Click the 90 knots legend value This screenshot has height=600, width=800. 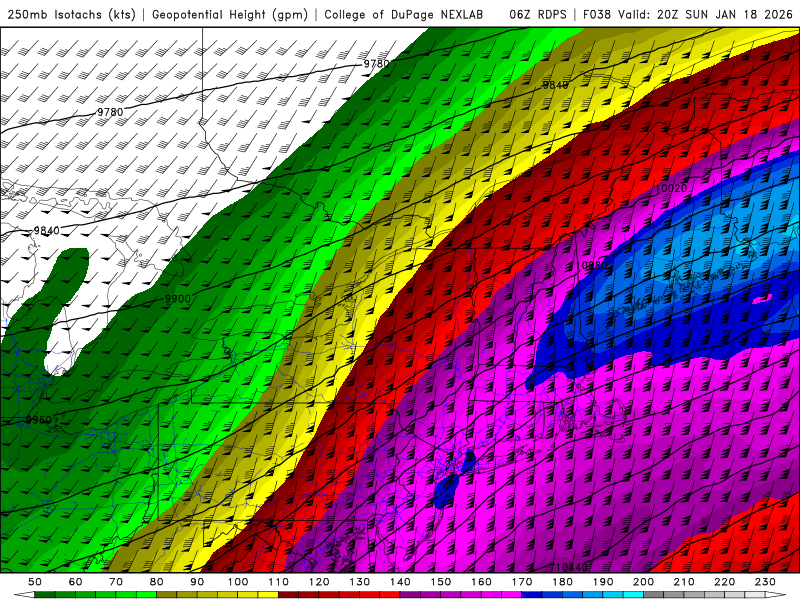coord(197,582)
